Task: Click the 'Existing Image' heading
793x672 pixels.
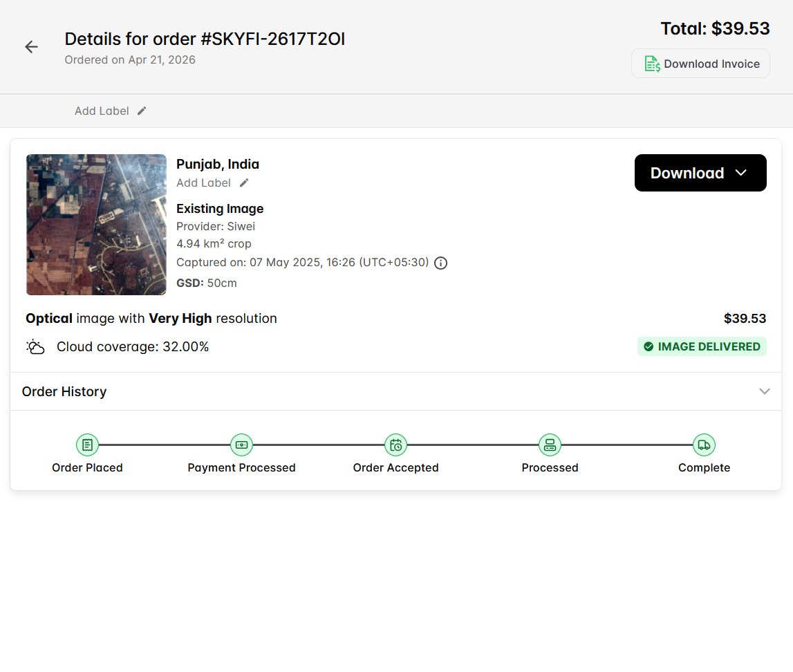Action: 220,209
